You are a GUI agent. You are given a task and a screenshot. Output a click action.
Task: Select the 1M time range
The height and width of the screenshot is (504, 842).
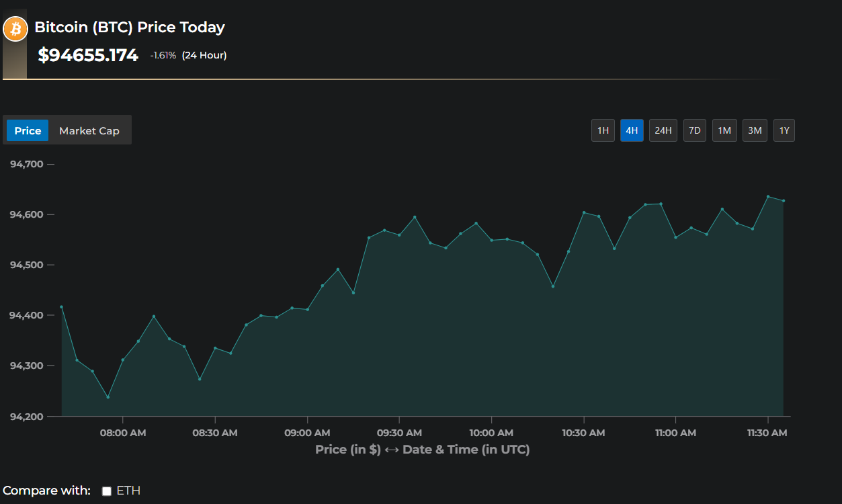[x=724, y=130]
